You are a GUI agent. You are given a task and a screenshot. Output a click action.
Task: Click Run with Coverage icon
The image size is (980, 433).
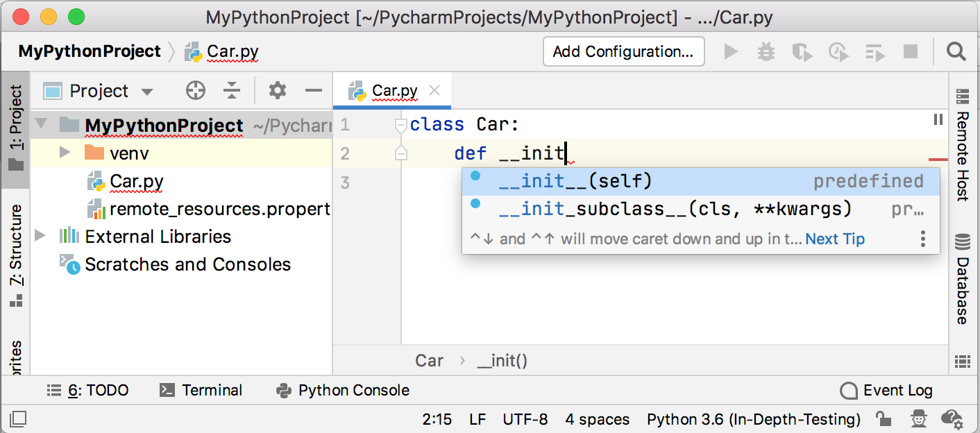click(x=802, y=52)
